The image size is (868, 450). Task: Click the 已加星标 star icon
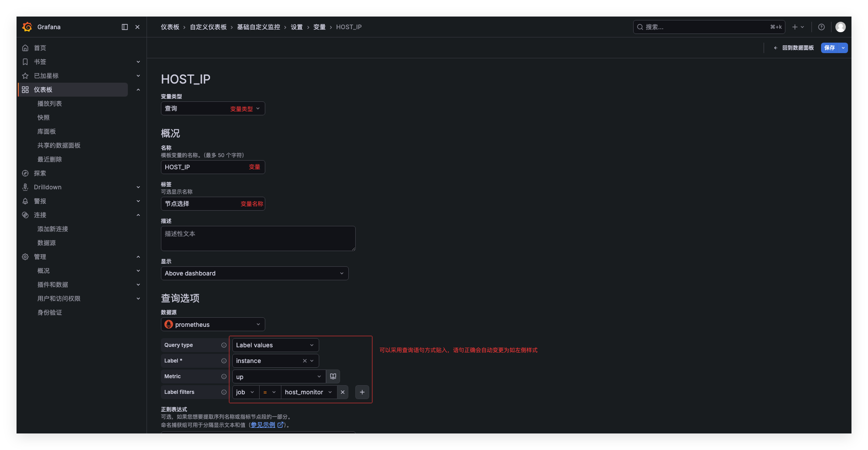[25, 76]
